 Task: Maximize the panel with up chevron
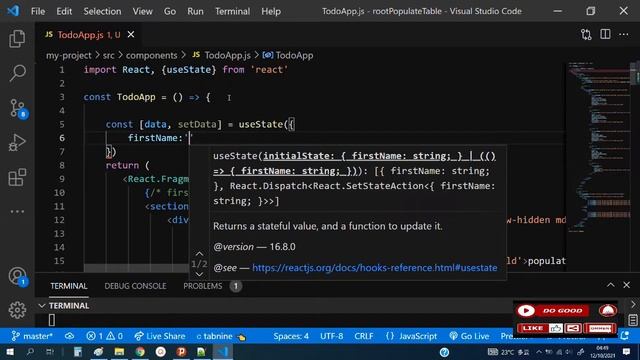610,285
